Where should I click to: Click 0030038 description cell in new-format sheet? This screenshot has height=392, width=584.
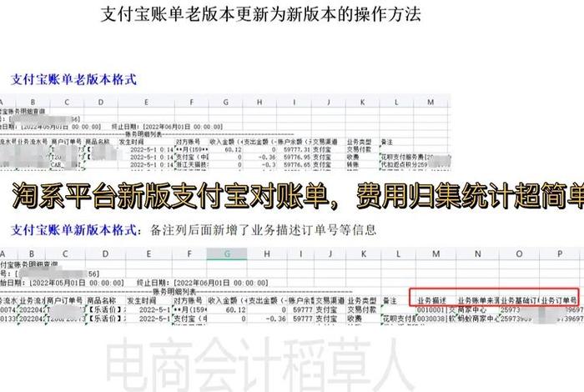435,319
